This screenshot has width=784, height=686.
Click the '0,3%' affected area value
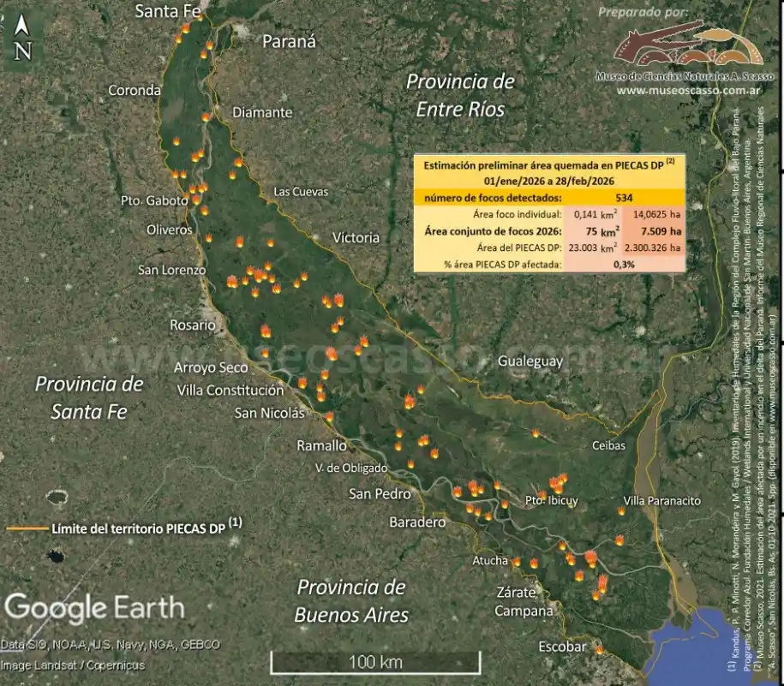[624, 265]
